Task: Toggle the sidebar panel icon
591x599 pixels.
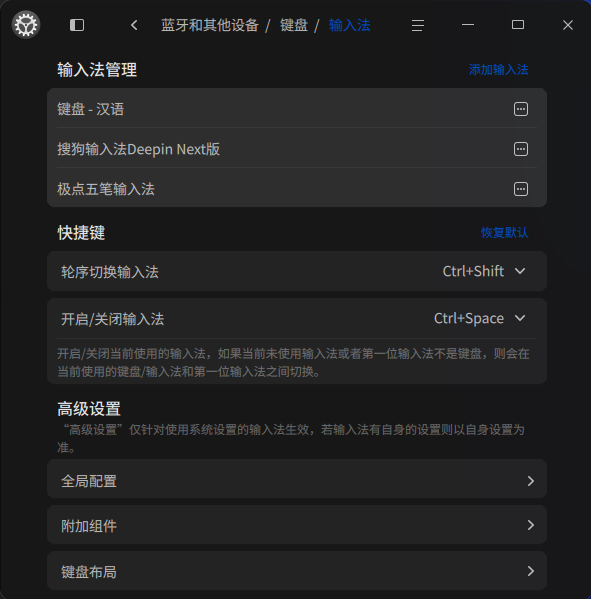Action: 77,25
